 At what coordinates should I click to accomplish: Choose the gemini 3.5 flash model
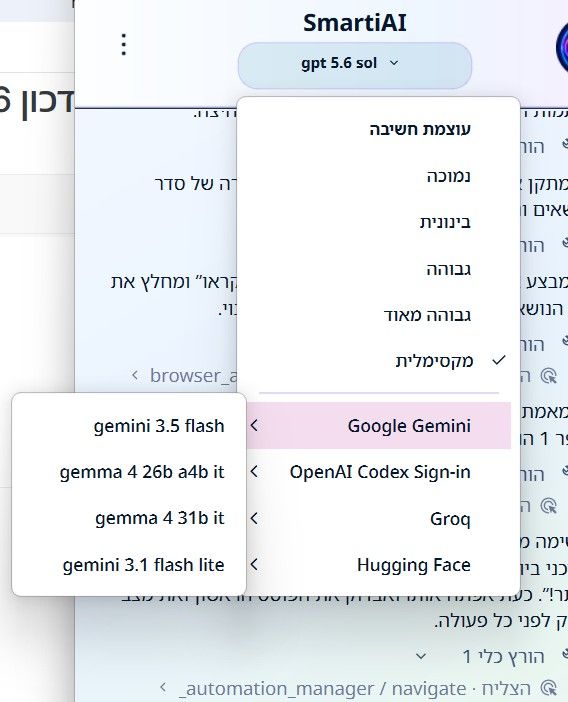pyautogui.click(x=130, y=426)
